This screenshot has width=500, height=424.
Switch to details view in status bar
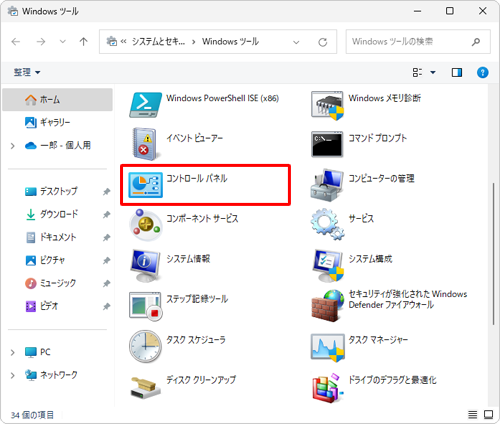pos(472,414)
